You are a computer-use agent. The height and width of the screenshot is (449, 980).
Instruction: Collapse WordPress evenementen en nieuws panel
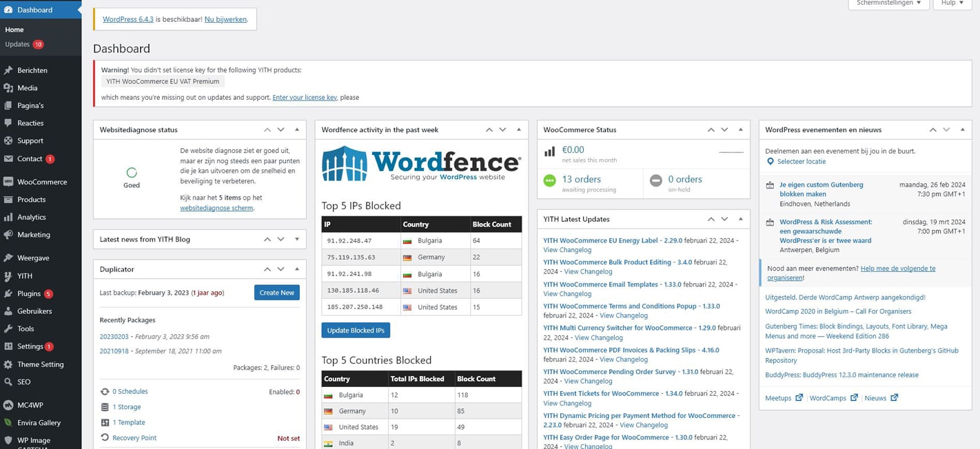963,129
